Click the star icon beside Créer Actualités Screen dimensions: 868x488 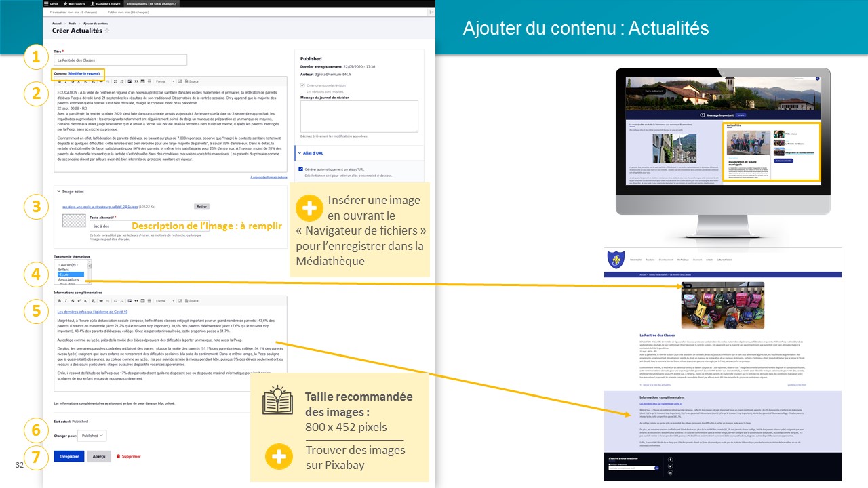click(x=107, y=31)
